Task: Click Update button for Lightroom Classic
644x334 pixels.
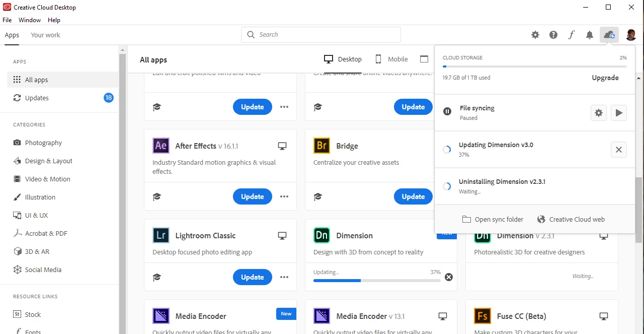Action: click(x=253, y=277)
